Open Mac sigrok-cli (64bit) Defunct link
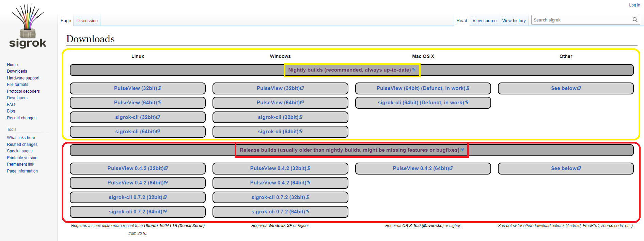The width and height of the screenshot is (644, 241). coord(423,103)
